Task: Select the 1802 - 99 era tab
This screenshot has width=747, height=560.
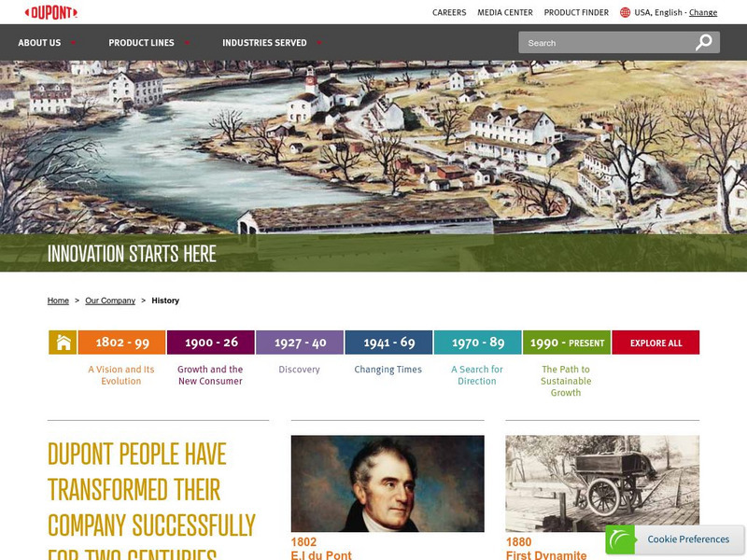Action: click(122, 343)
